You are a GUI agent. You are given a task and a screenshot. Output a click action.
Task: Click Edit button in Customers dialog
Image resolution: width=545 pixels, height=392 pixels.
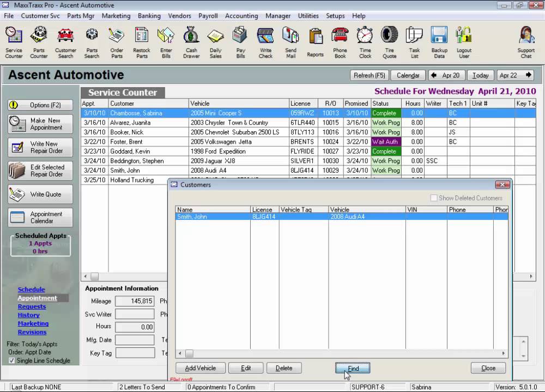[x=246, y=368]
